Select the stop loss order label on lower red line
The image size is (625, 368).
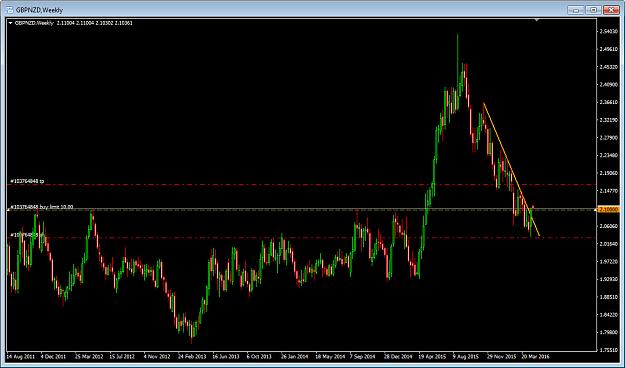(x=26, y=235)
